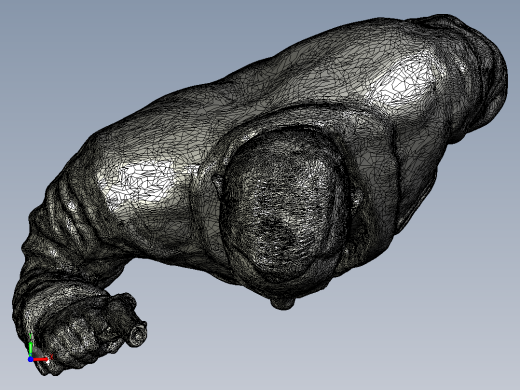Click the red X axis label

coord(52,357)
